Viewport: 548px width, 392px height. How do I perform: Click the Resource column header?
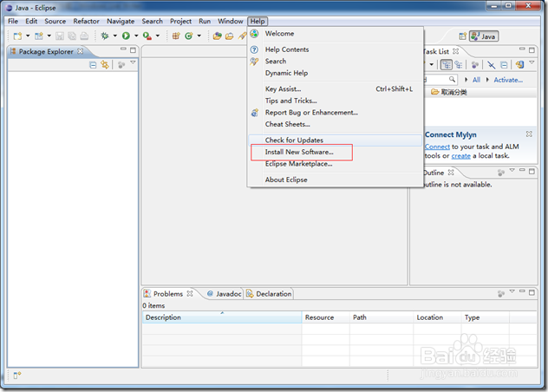[325, 317]
